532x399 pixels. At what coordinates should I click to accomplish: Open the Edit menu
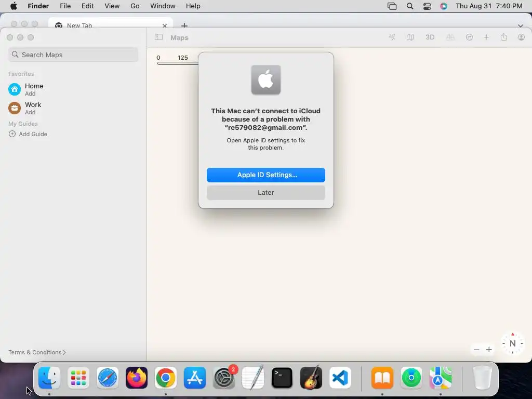point(87,6)
